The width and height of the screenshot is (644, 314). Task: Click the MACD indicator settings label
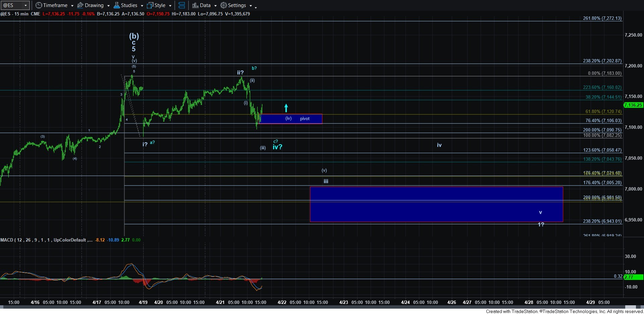tap(46, 240)
